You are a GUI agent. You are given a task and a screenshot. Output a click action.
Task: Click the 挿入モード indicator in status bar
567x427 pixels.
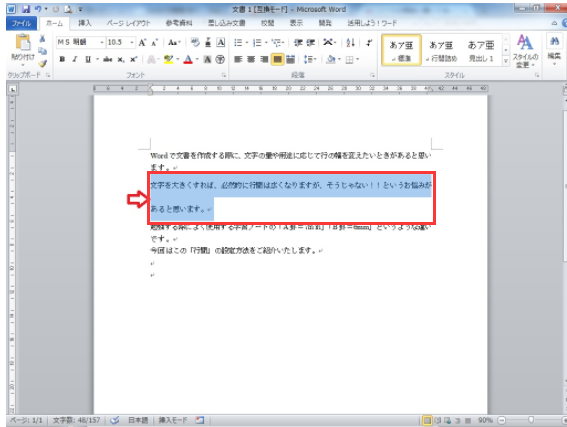tap(173, 420)
